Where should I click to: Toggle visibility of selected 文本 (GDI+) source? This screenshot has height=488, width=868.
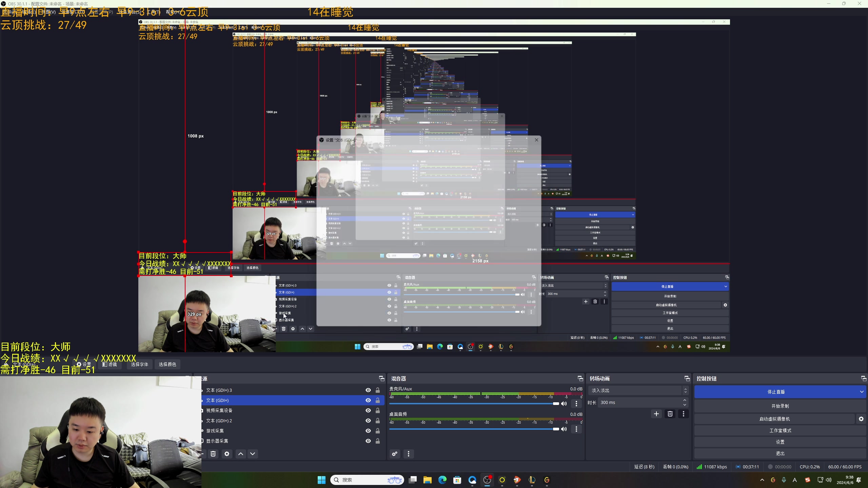[368, 400]
